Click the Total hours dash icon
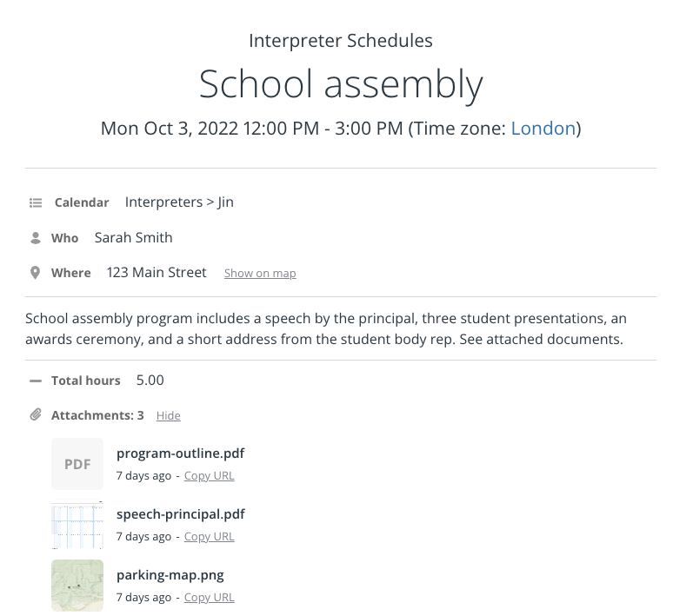Screen dimensions: 673x616 click(36, 381)
